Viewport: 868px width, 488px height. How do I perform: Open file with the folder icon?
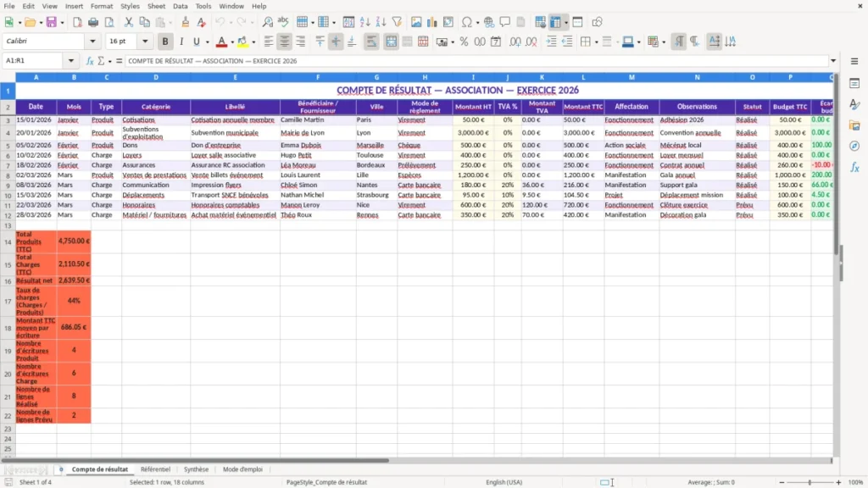(x=30, y=22)
